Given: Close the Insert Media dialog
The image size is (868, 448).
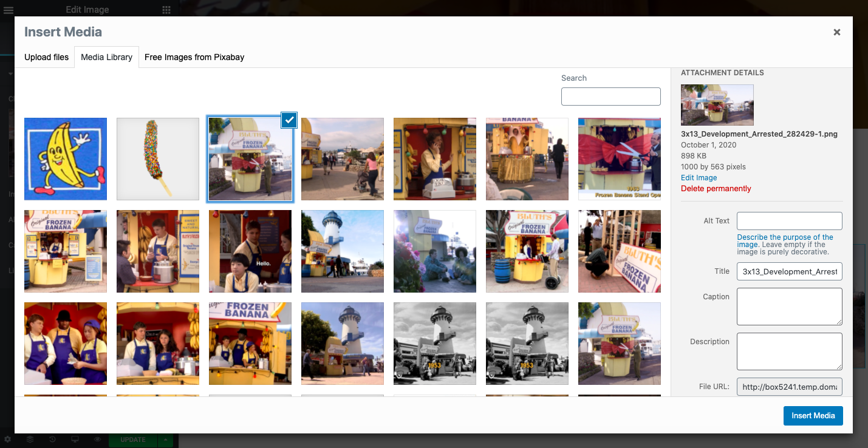Looking at the screenshot, I should (x=836, y=32).
